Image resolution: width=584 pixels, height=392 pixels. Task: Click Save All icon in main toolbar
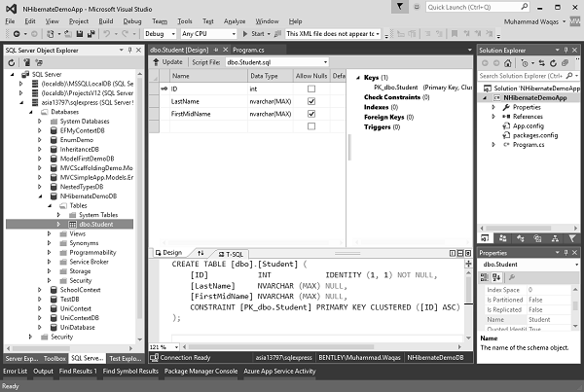[91, 34]
